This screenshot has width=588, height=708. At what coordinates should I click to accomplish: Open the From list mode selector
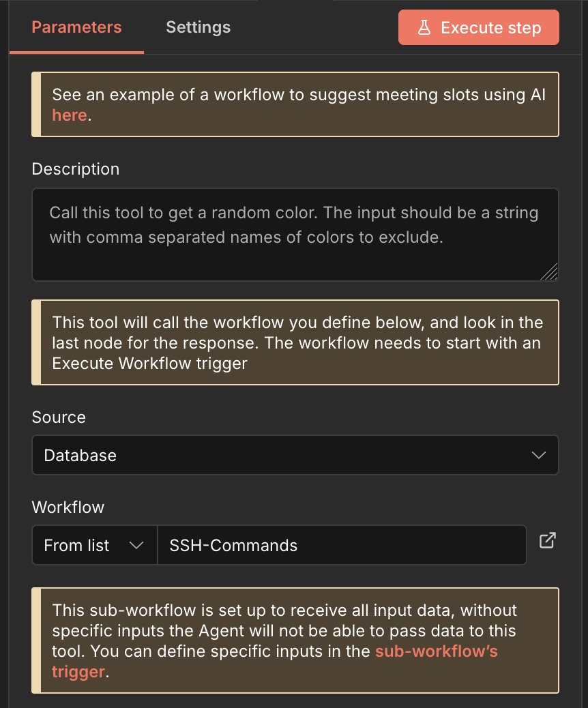[x=94, y=545]
